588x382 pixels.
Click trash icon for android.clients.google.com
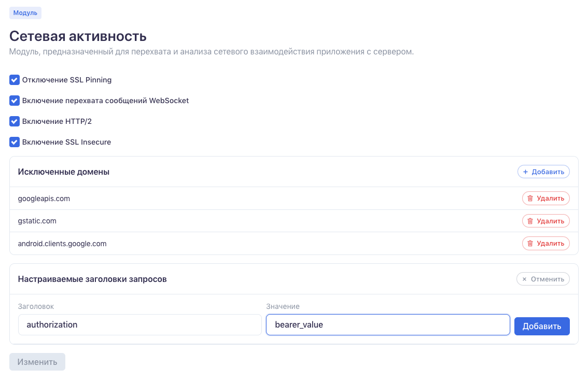530,243
